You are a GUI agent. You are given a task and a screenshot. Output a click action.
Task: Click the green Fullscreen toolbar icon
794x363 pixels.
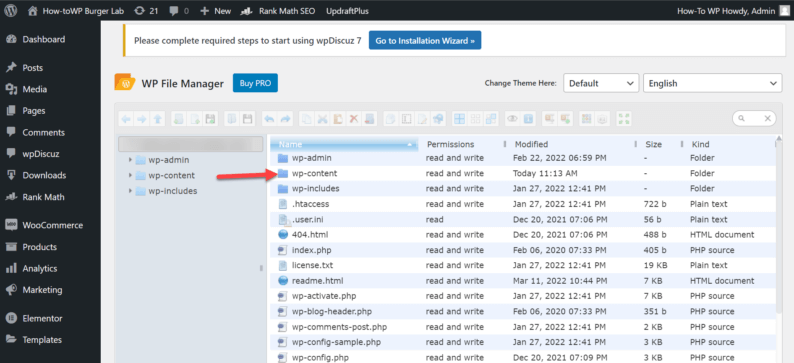pos(624,119)
